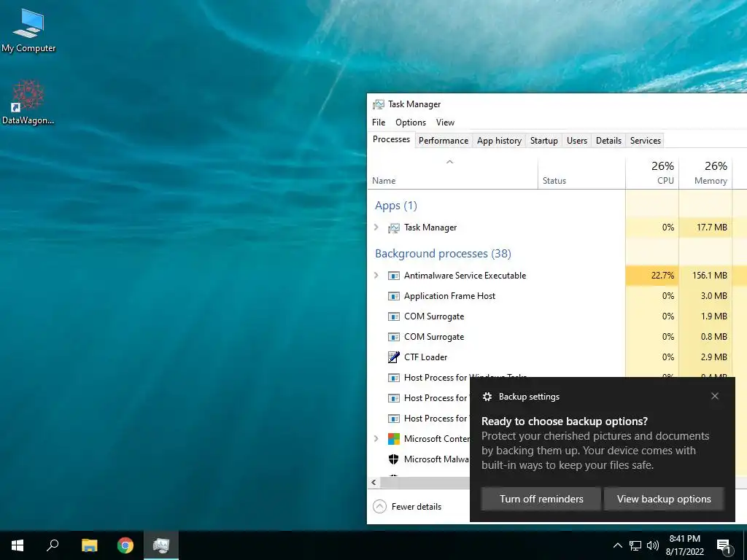Screen dimensions: 747x560
Task: Collapse to Fewer details
Action: pos(407,507)
